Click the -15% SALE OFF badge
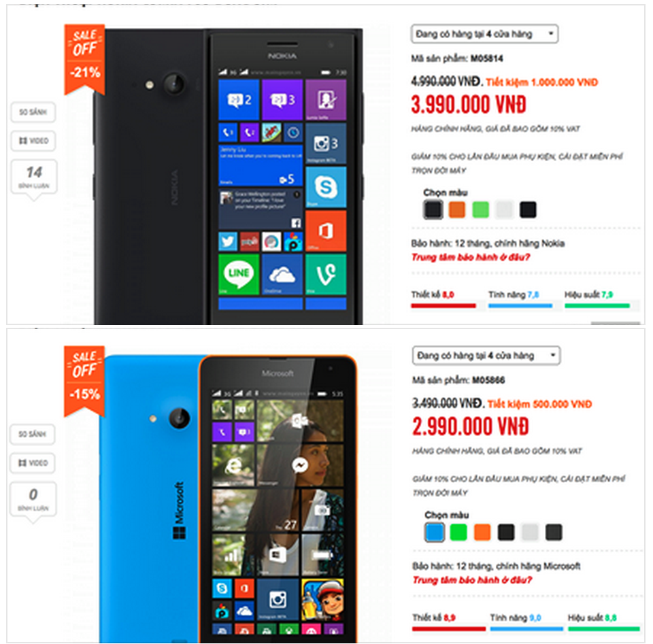 coord(84,381)
